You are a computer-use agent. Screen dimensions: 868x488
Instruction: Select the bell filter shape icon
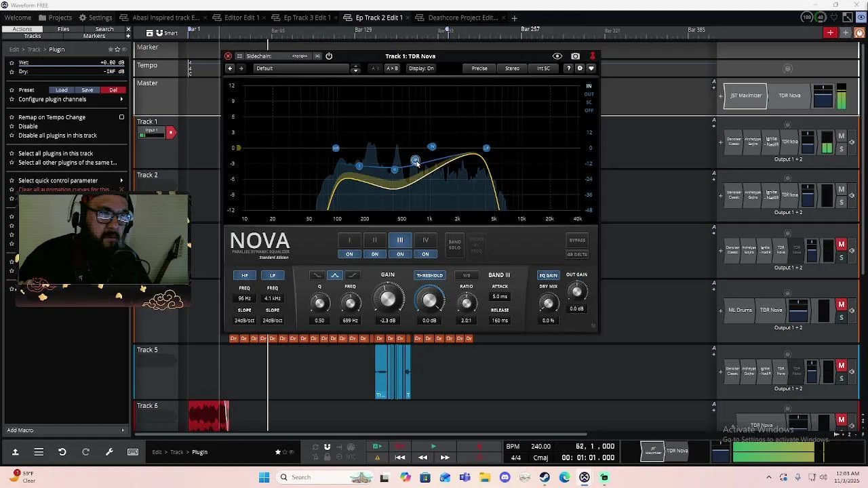coord(335,275)
